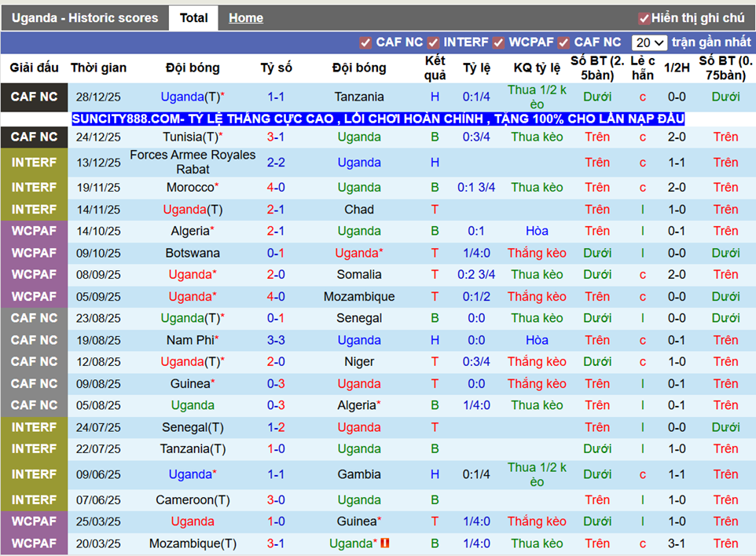The width and height of the screenshot is (756, 556).
Task: Switch to the Total tab
Action: [193, 18]
